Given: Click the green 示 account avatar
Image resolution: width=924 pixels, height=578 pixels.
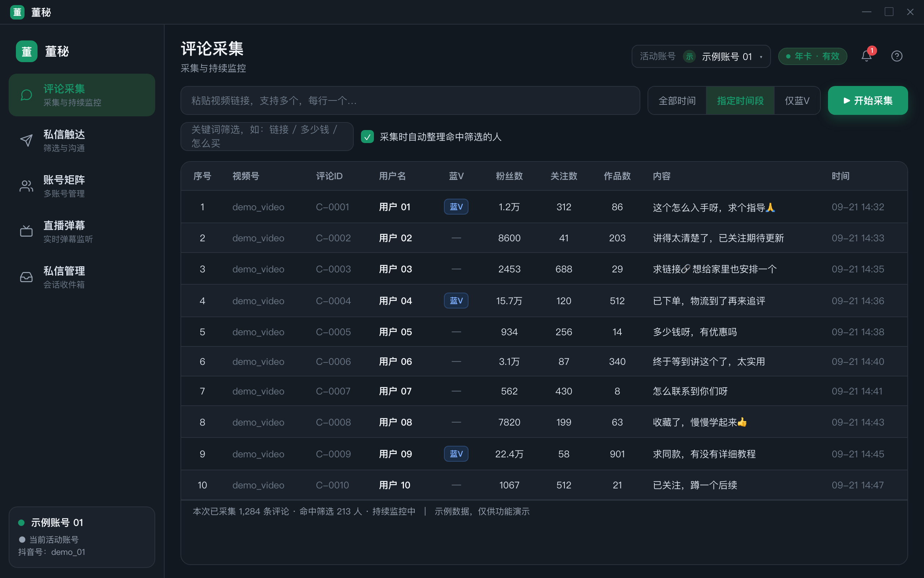Looking at the screenshot, I should pos(689,57).
